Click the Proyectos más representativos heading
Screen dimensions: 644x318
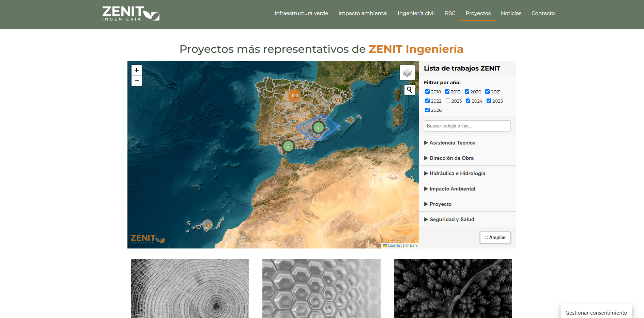pos(321,49)
